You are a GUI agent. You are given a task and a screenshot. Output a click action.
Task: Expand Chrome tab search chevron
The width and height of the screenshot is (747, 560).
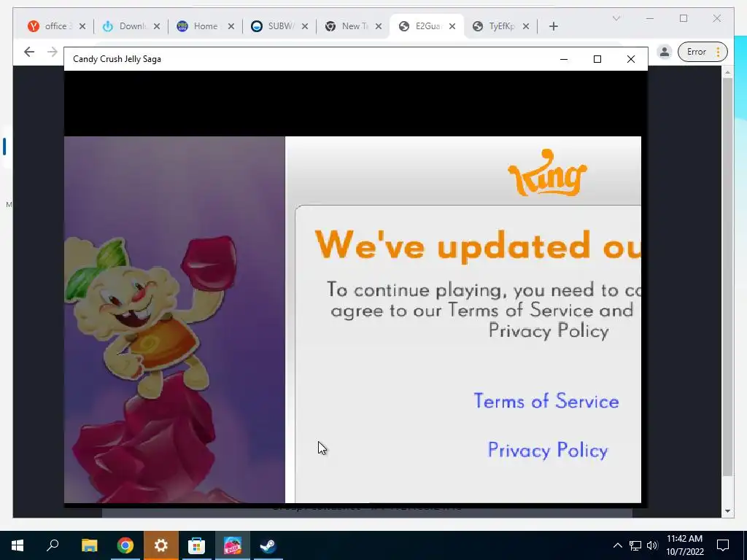click(x=616, y=18)
